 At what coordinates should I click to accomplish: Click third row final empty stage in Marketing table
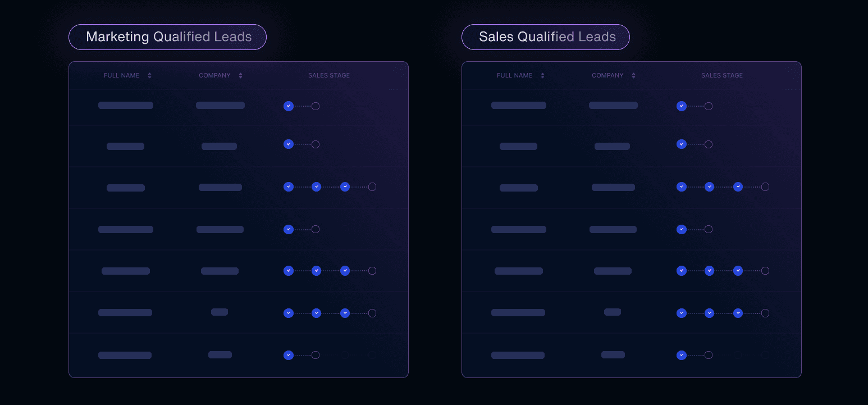coord(372,187)
